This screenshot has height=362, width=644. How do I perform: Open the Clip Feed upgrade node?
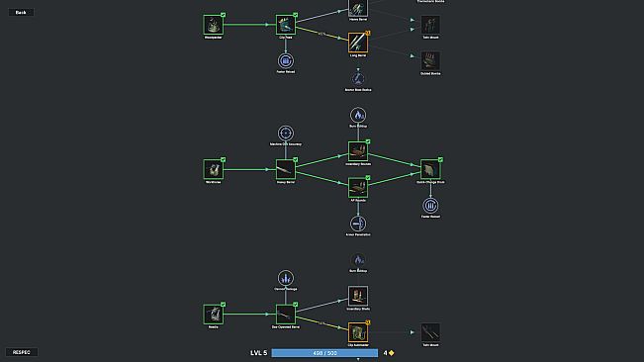click(286, 25)
